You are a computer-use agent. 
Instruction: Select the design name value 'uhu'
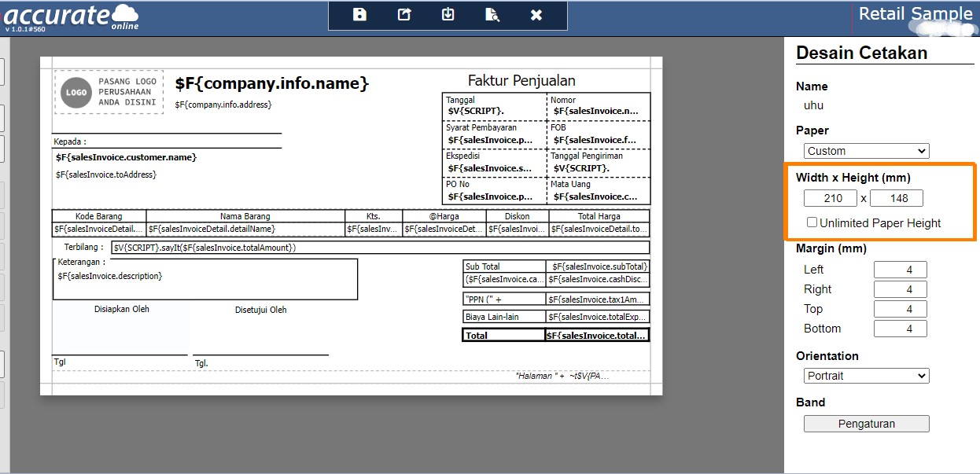813,105
